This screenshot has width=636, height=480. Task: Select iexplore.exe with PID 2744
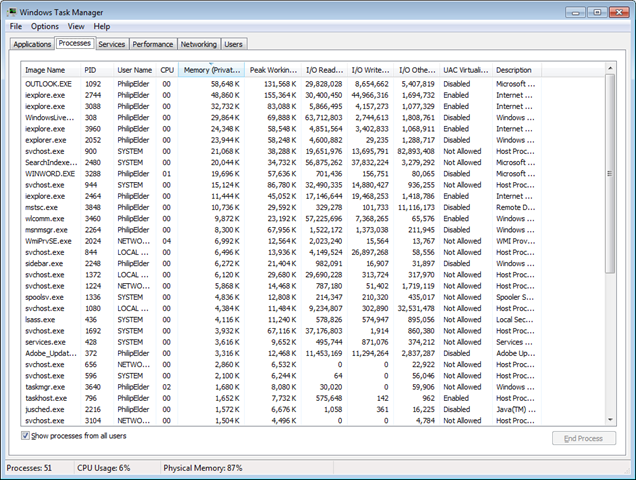[x=280, y=95]
